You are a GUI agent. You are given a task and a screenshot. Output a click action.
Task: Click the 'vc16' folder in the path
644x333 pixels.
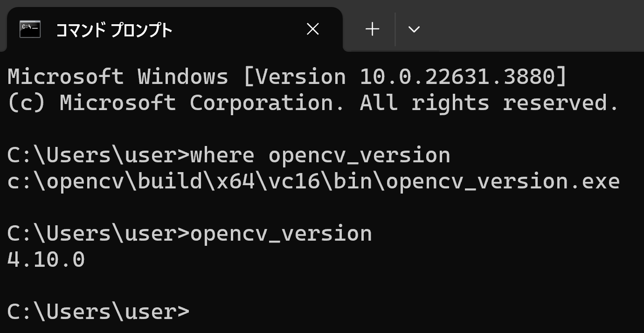point(294,181)
